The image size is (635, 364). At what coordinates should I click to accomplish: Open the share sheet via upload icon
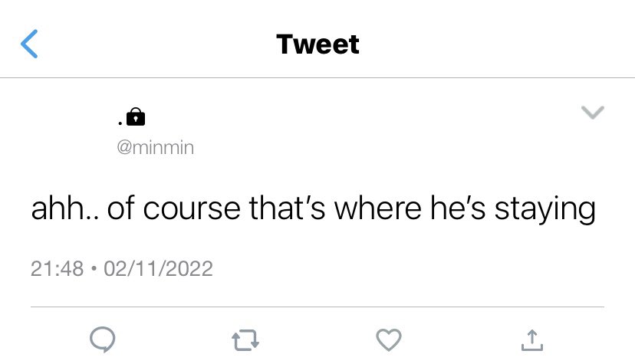pyautogui.click(x=532, y=340)
